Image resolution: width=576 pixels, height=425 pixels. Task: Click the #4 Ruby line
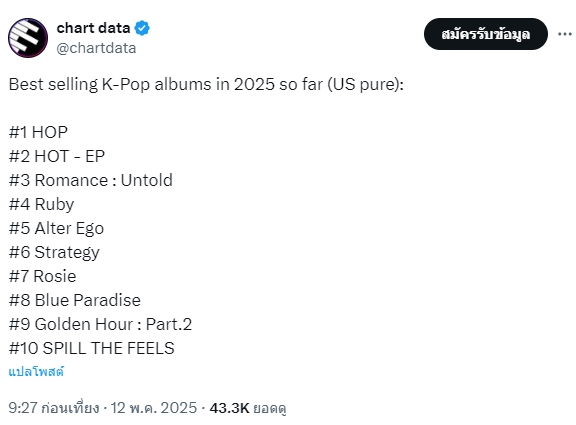click(42, 204)
